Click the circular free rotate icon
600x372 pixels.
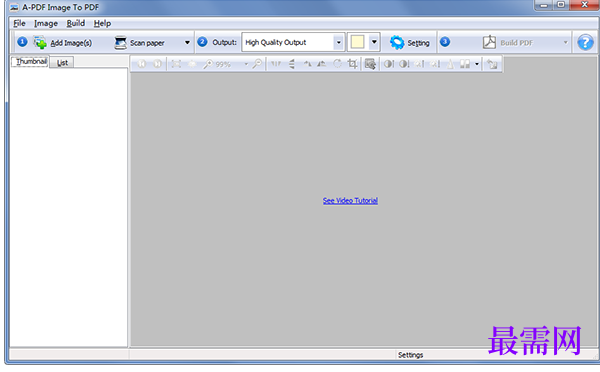337,64
